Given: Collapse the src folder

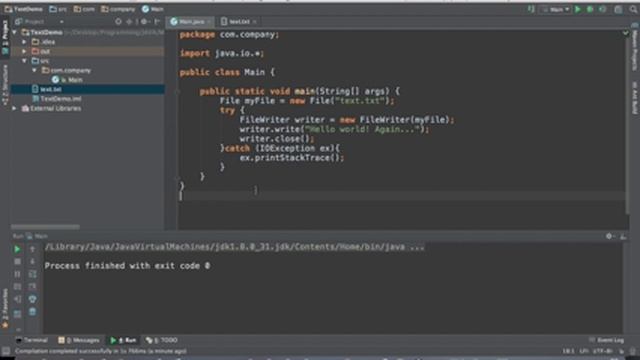Looking at the screenshot, I should [24, 60].
